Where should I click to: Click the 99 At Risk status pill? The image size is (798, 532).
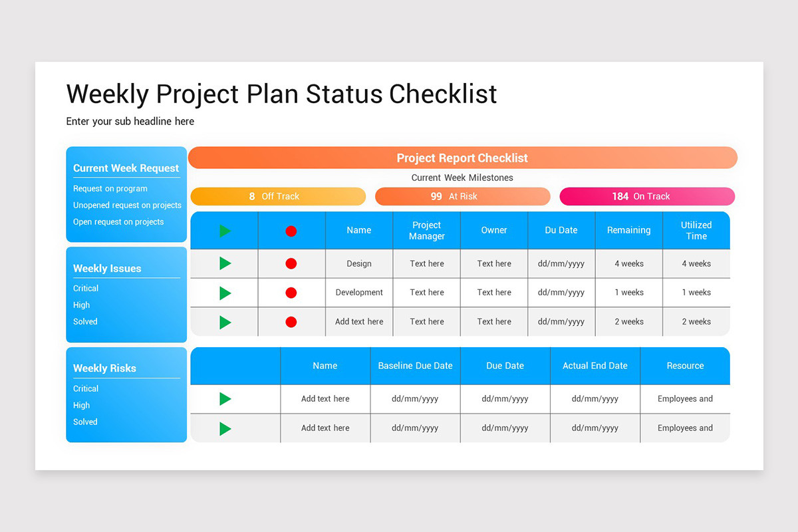[463, 196]
